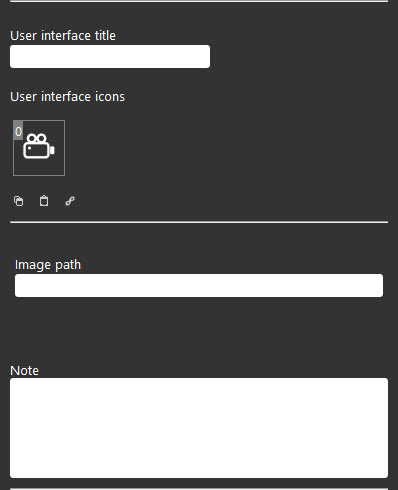Click empty space below Image path field

pos(199,330)
